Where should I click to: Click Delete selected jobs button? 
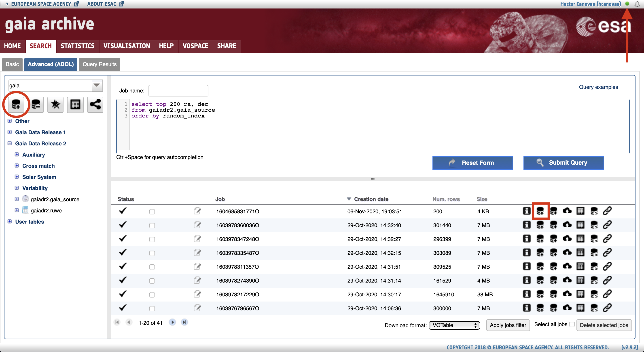[x=604, y=325]
